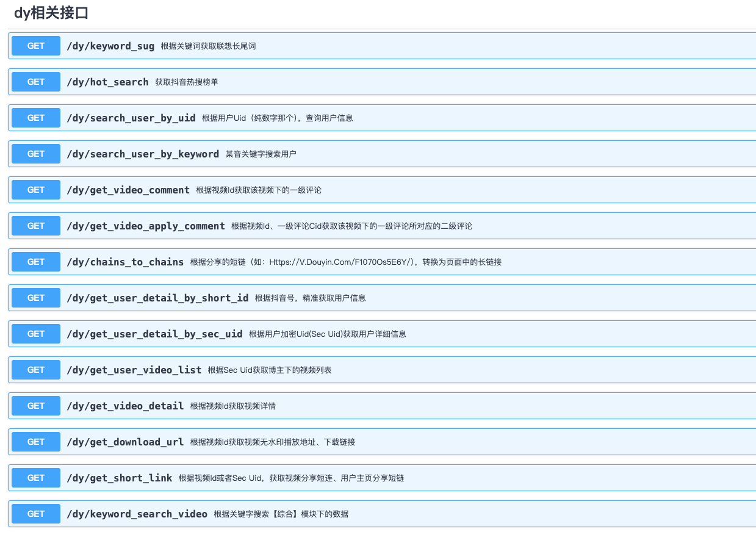
Task: Expand the /dy/get_user_detail_by_sec_uid endpoint row
Action: pyautogui.click(x=382, y=334)
